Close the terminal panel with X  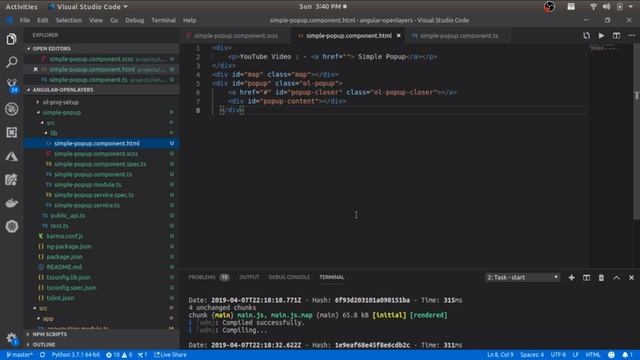(631, 278)
